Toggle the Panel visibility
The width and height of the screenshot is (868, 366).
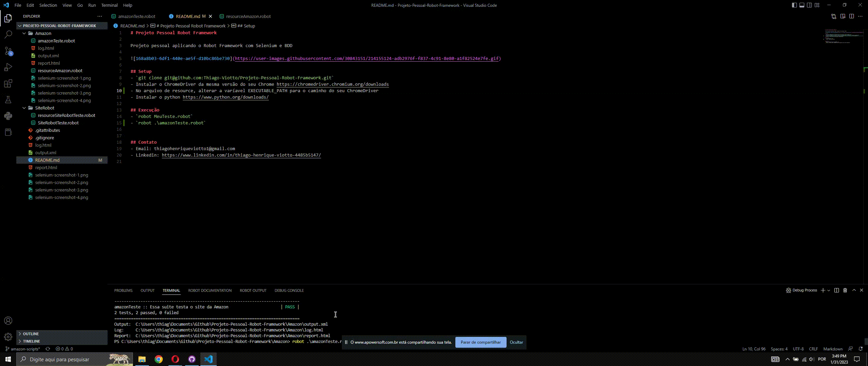(802, 5)
